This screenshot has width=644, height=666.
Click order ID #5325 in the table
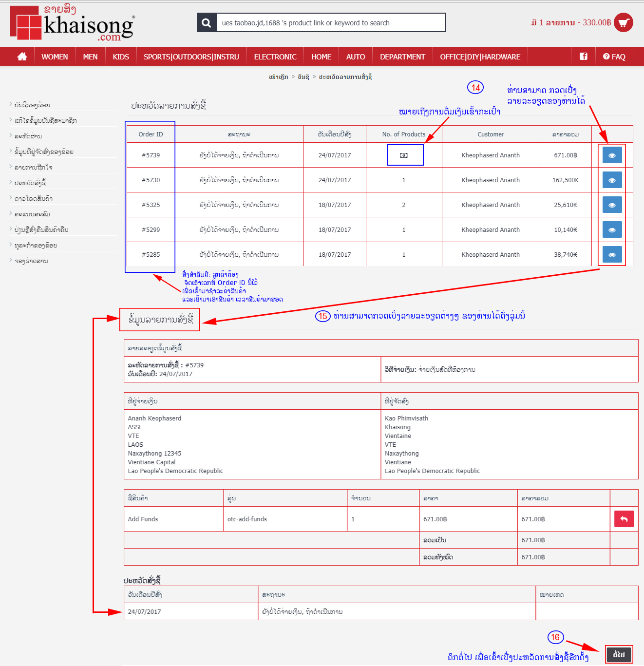point(151,205)
